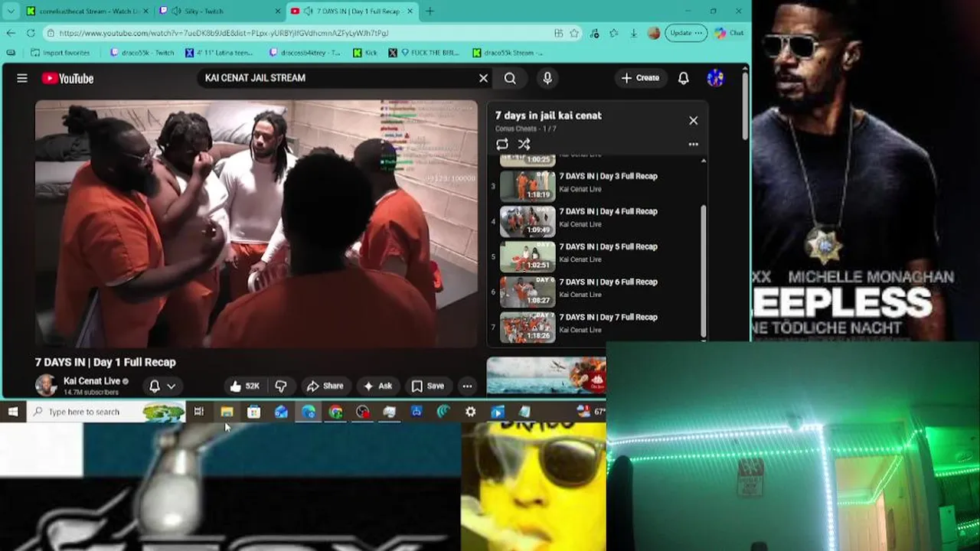Click the Create button
This screenshot has height=551, width=980.
[x=640, y=78]
